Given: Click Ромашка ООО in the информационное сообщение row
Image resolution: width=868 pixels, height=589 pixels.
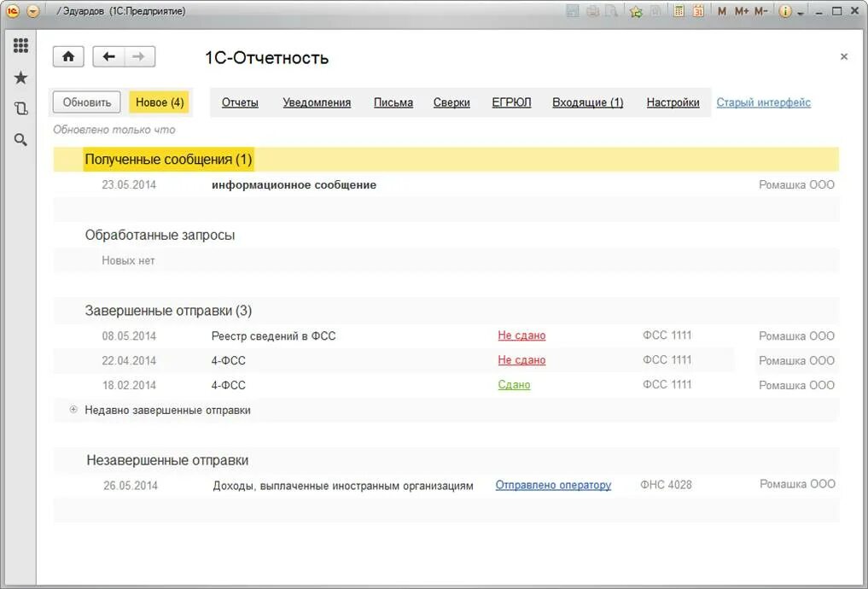Looking at the screenshot, I should click(x=796, y=185).
